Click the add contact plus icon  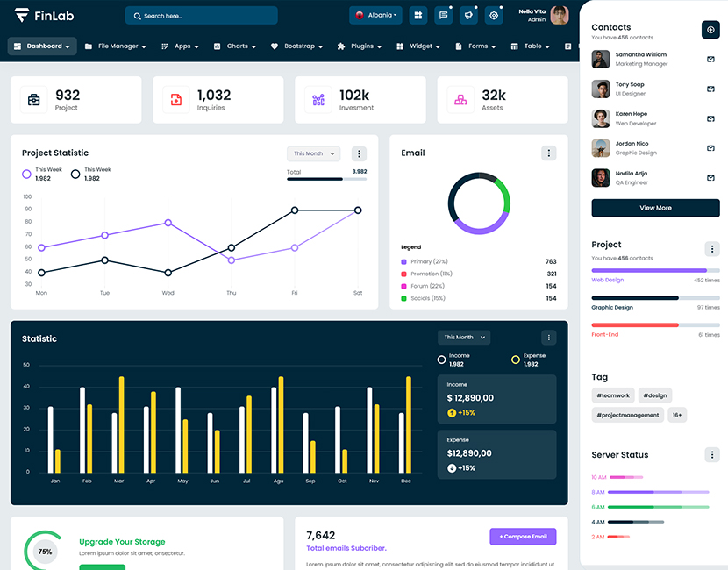(710, 30)
